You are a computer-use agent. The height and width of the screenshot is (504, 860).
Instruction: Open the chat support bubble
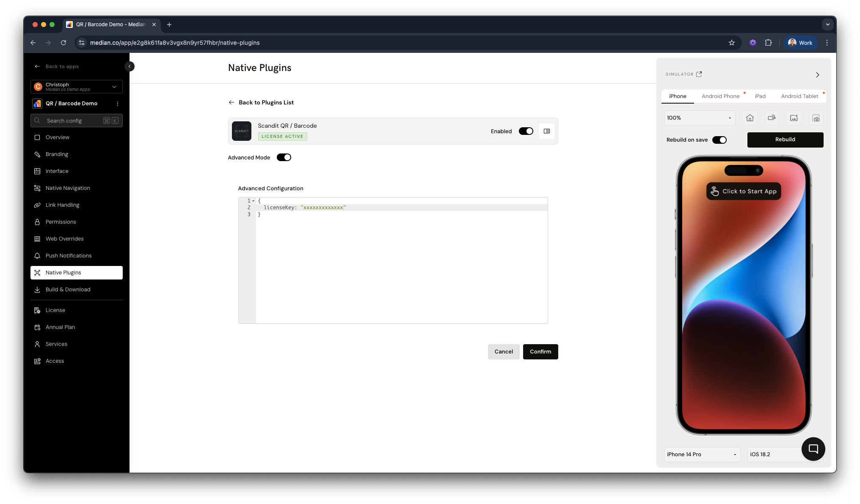tap(813, 449)
